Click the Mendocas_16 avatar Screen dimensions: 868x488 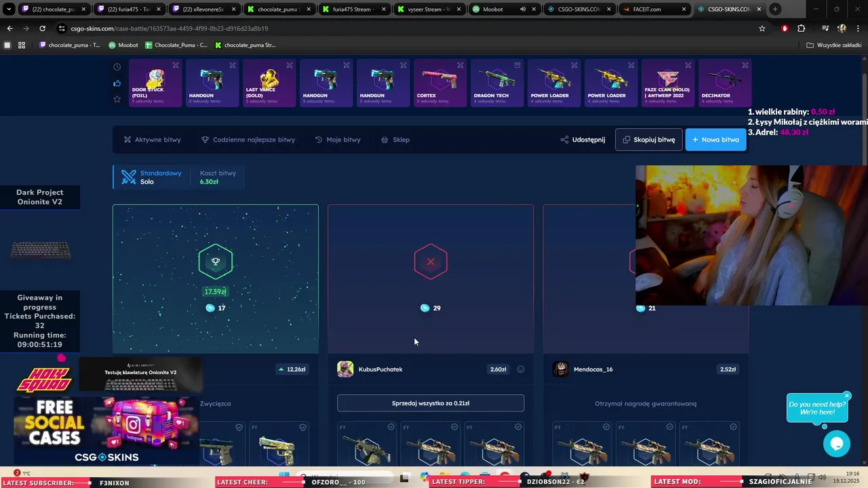pyautogui.click(x=561, y=369)
